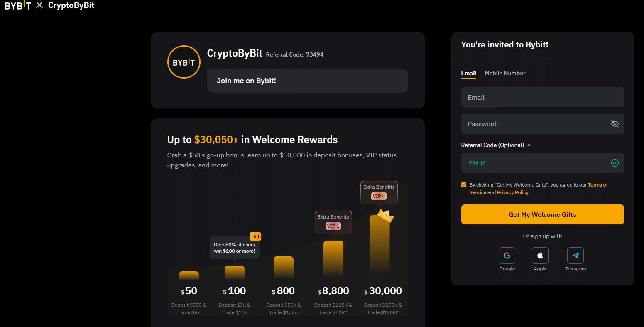This screenshot has width=644, height=327.
Task: Click the Bybit logo icon
Action: (18, 5)
